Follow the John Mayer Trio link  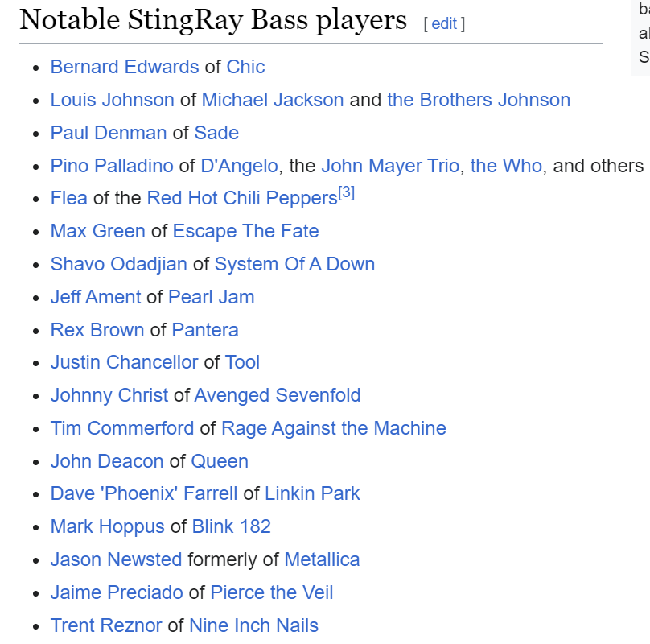tap(390, 166)
